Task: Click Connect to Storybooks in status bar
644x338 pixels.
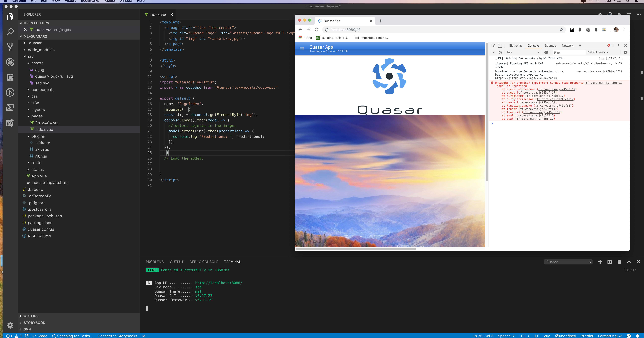Action: coord(117,336)
